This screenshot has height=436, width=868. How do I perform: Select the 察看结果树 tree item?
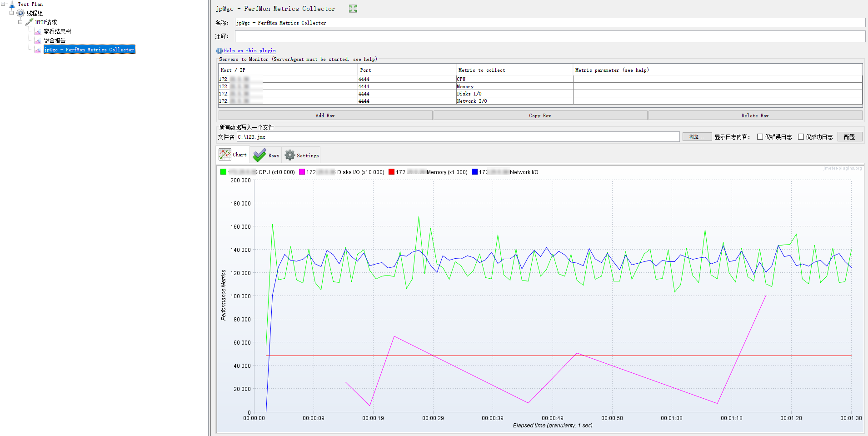coord(57,31)
